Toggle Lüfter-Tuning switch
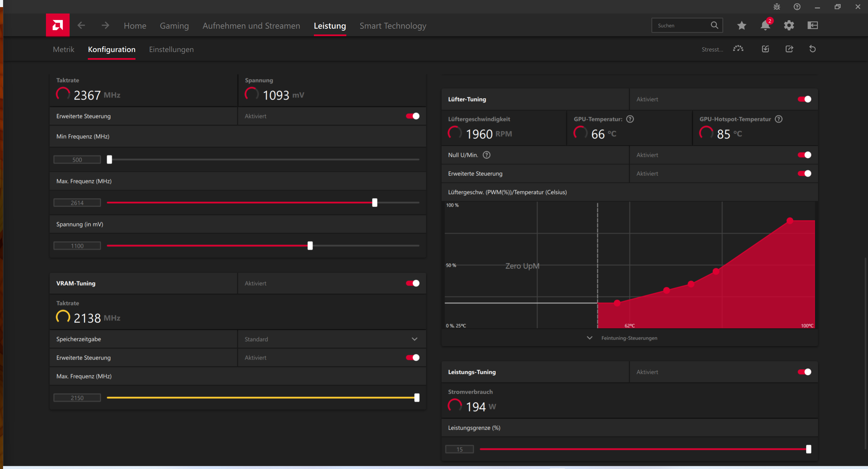Screen dimensions: 868x469 [804, 99]
